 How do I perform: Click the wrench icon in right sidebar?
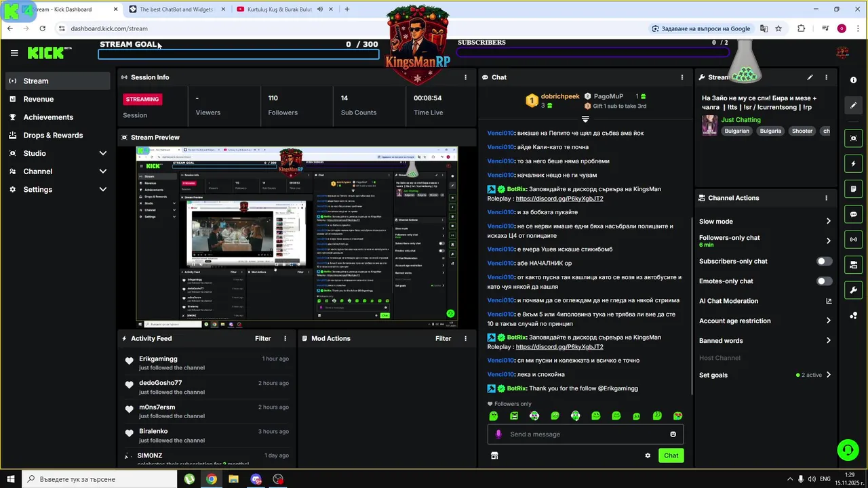(x=853, y=290)
